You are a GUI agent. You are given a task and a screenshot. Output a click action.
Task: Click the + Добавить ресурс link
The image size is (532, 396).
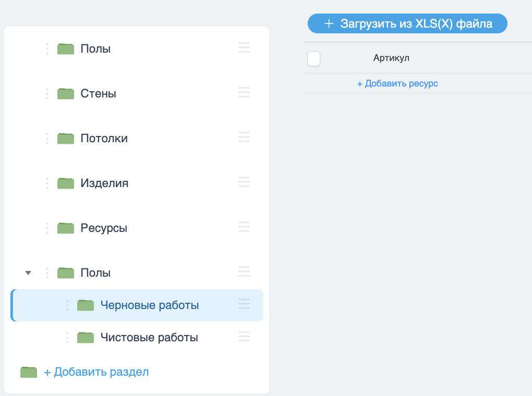[x=397, y=83]
